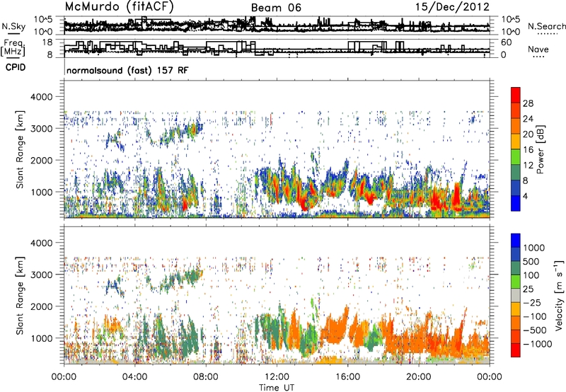This screenshot has height=392, width=566.
Task: Select the "16:00" time tick label
Action: 347,377
